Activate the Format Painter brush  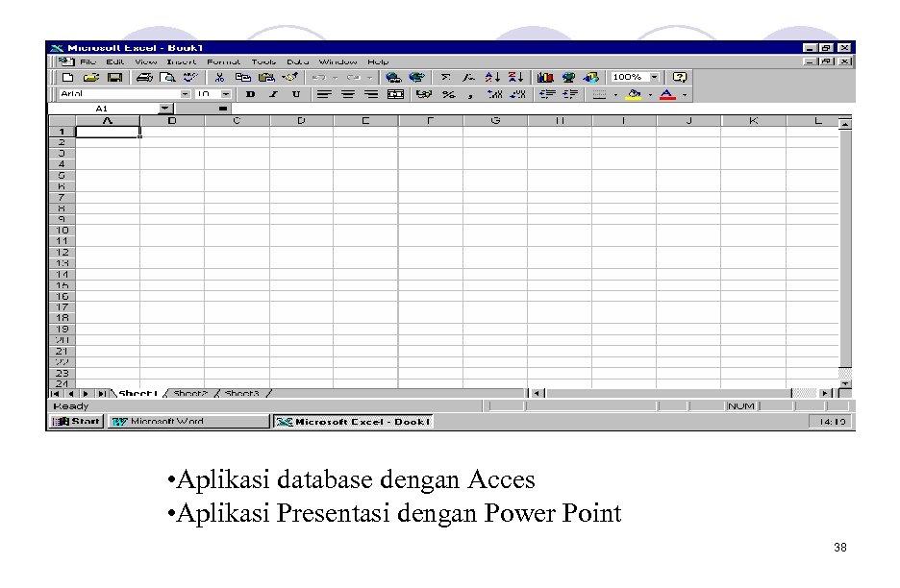coord(289,78)
